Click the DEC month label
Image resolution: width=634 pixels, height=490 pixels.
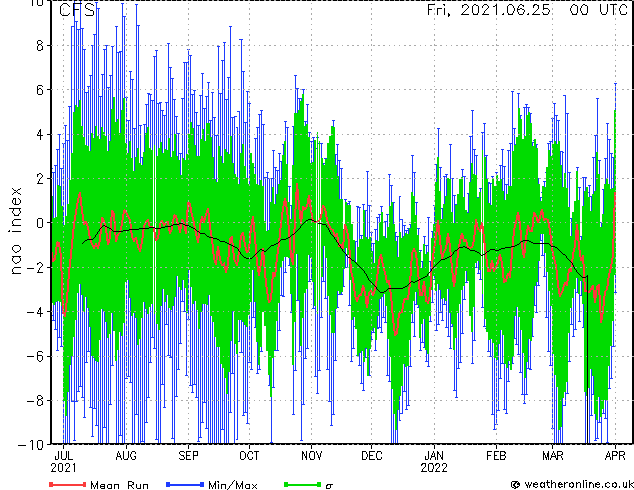point(372,456)
